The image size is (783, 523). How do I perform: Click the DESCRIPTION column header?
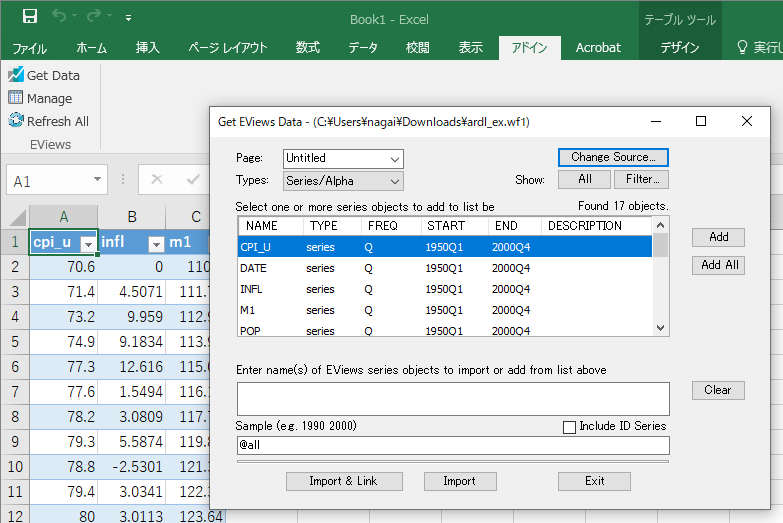coord(597,226)
